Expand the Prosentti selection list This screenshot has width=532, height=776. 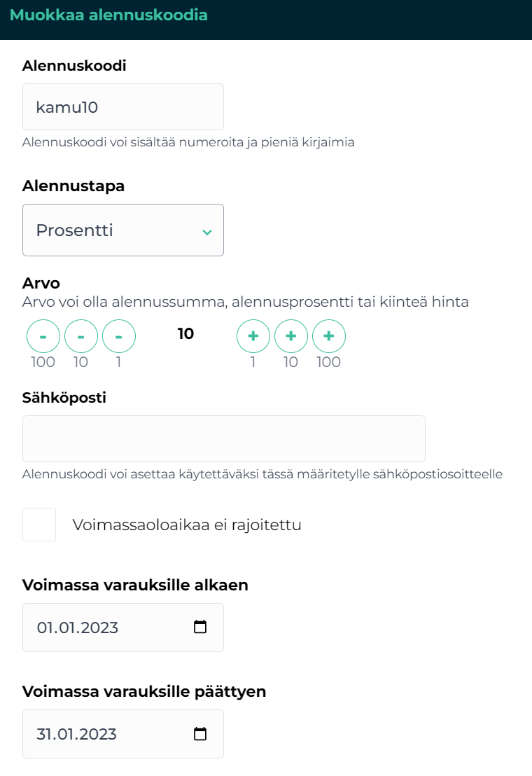123,230
